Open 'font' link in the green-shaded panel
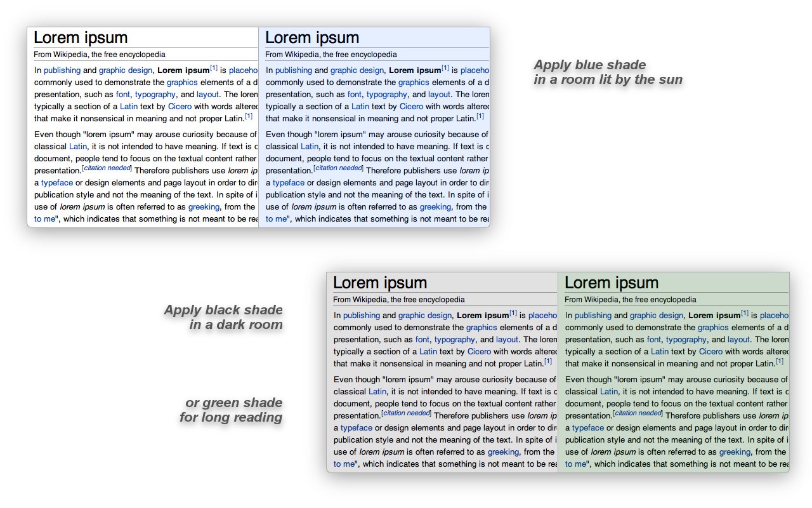 pos(654,340)
